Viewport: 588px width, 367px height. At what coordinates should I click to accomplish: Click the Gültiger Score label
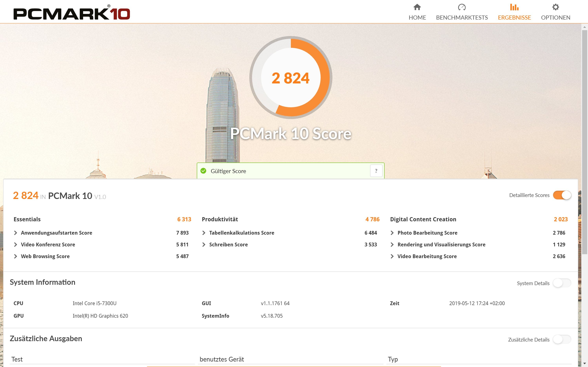[228, 171]
